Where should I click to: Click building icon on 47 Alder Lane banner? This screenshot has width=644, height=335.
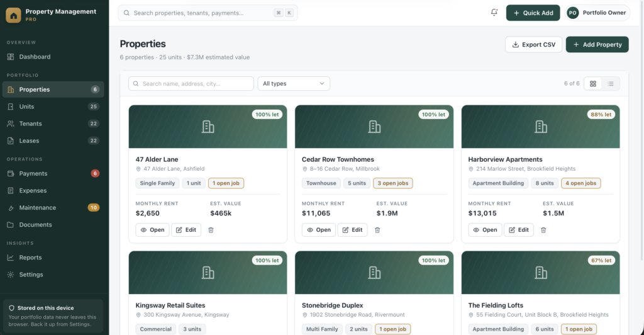click(x=208, y=127)
